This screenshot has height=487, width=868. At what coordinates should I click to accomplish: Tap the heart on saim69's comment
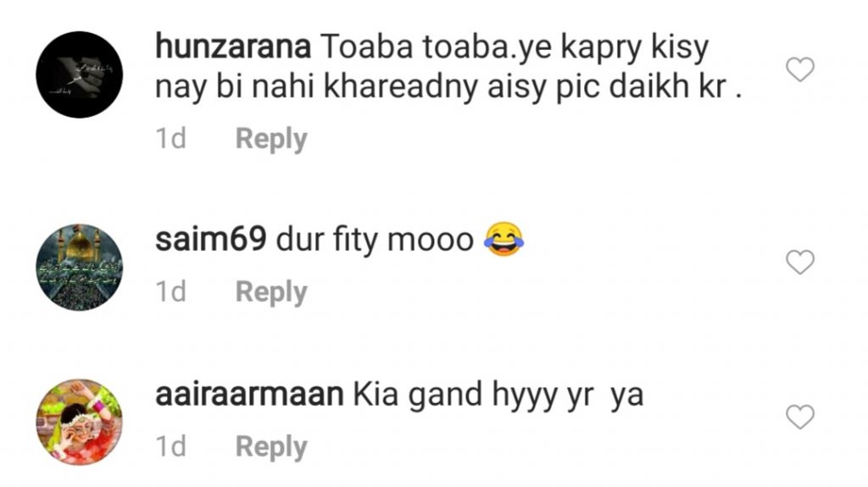[800, 263]
